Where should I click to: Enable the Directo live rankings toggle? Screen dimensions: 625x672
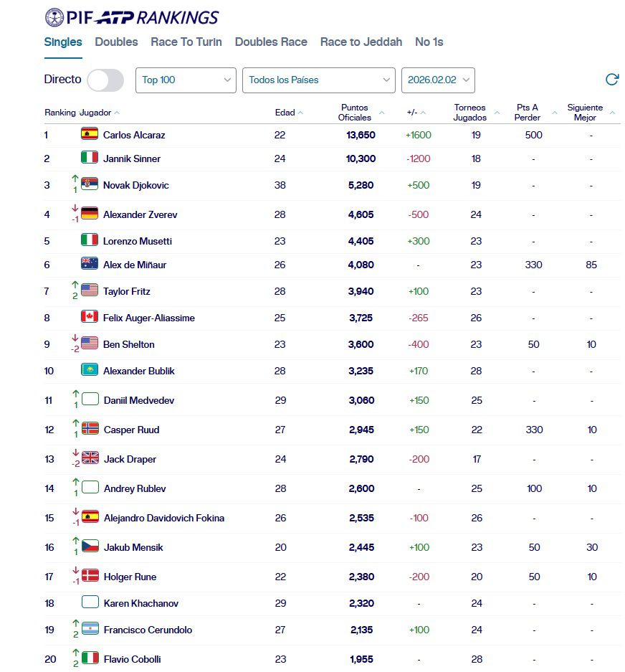pyautogui.click(x=105, y=80)
